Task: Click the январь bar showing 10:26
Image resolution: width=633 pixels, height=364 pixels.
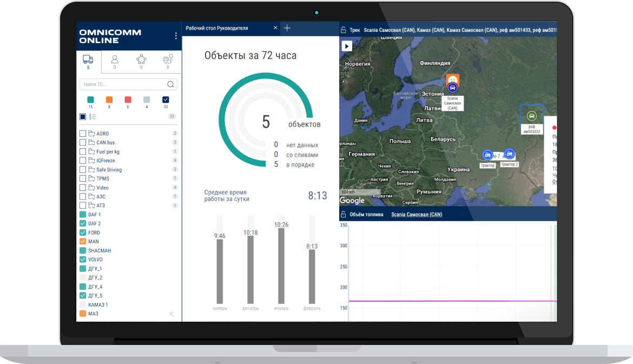Action: point(281,266)
